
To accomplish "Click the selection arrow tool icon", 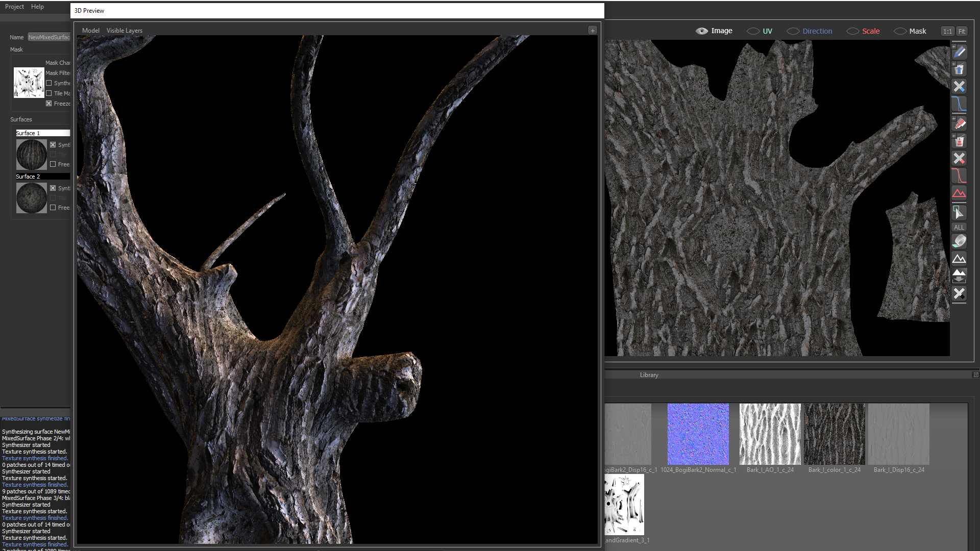I will point(959,212).
